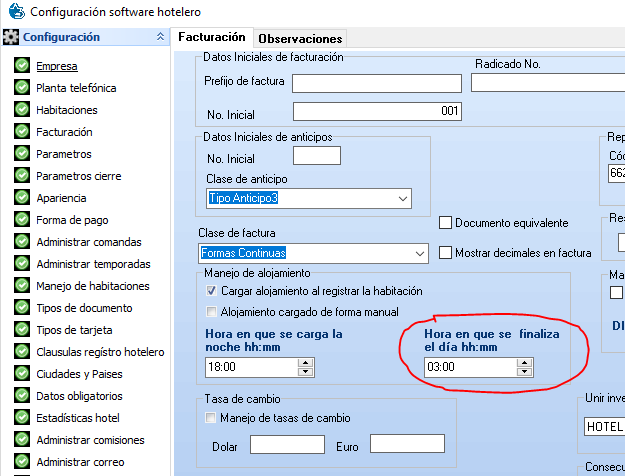Enable Mostrar decimales en factura
The width and height of the screenshot is (625, 476).
pos(446,253)
